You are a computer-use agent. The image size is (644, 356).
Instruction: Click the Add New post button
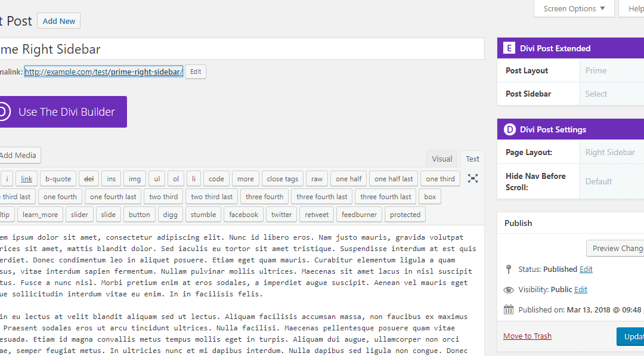pos(58,21)
